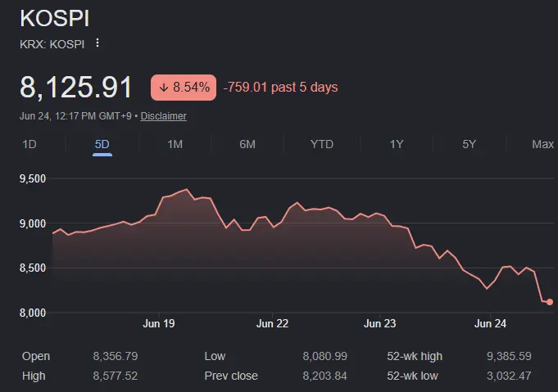Click the High value 8,577.52
558x392 pixels.
pyautogui.click(x=116, y=376)
